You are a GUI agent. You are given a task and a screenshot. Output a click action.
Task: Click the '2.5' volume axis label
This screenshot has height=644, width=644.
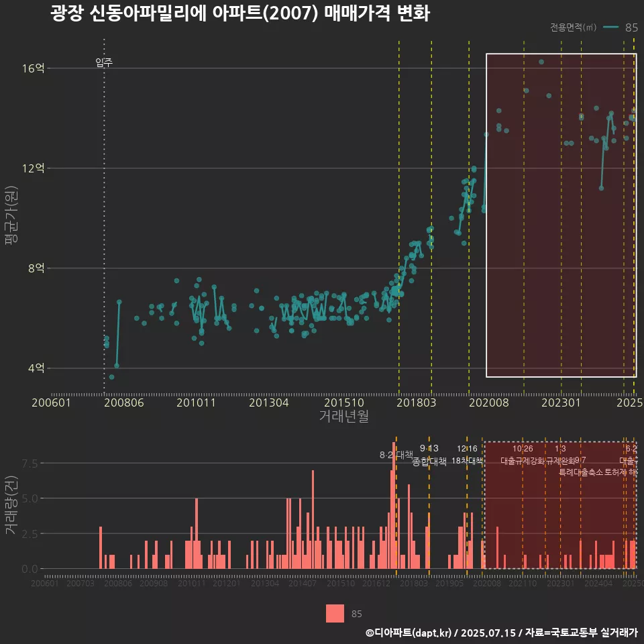click(x=30, y=534)
